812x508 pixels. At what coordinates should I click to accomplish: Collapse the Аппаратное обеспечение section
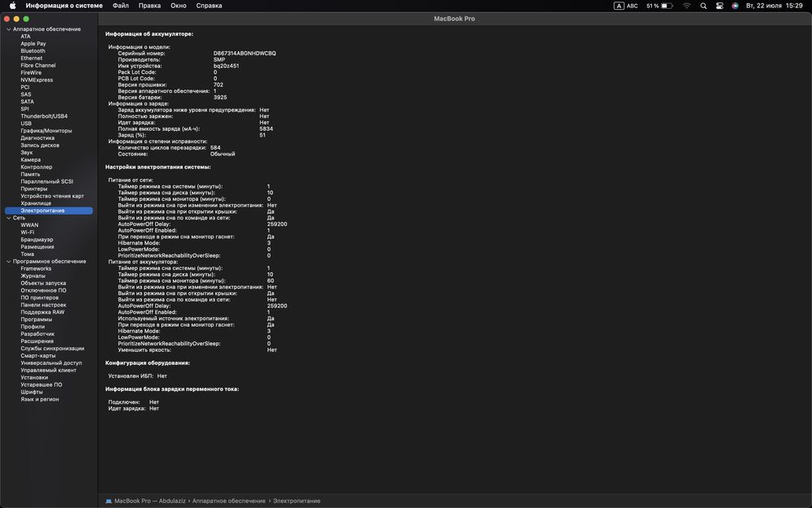tap(8, 29)
